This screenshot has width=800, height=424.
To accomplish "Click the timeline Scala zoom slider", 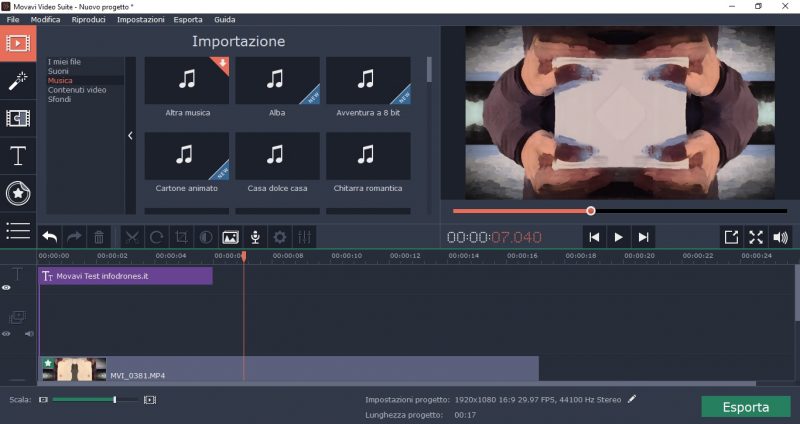I will (x=95, y=400).
